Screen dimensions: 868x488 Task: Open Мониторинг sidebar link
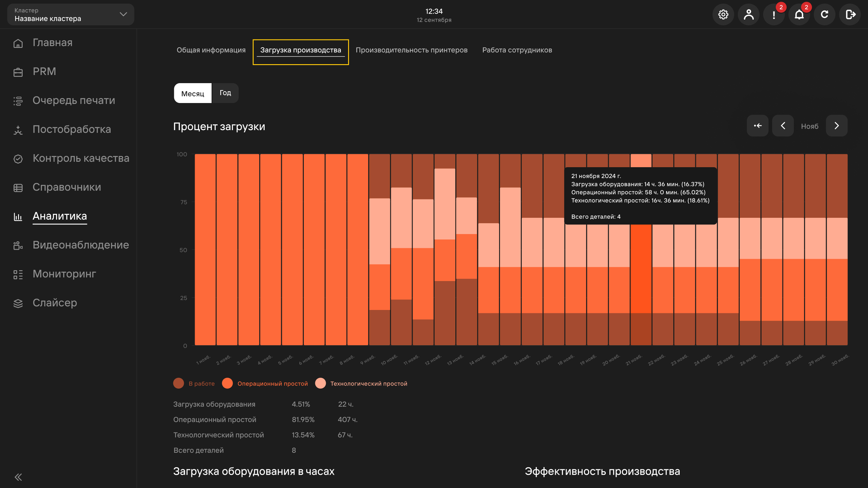pyautogui.click(x=64, y=274)
